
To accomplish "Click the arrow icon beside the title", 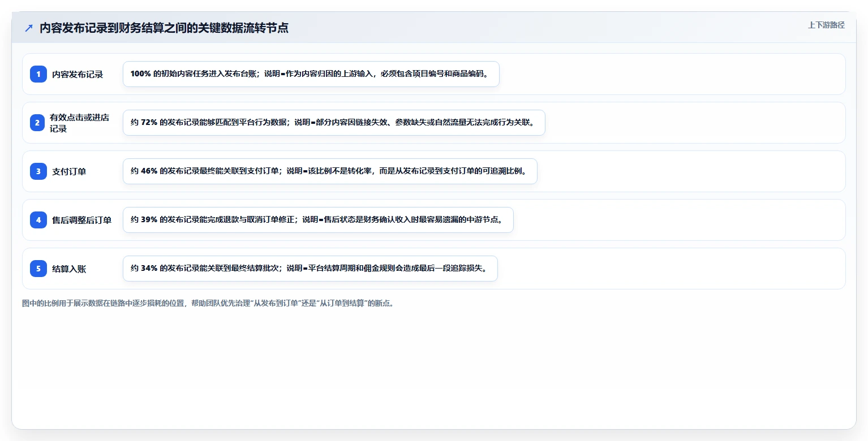I will (x=29, y=28).
